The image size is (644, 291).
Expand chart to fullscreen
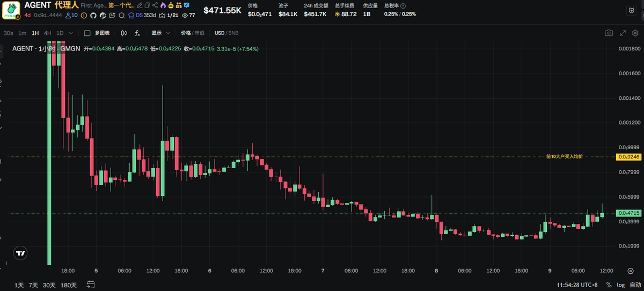623,33
